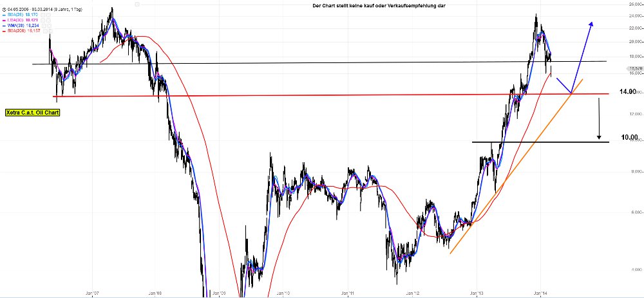Viewport: 644px width, 298px height.
Task: Click the magenta EMA(30) legend color dash
Action: [4, 21]
